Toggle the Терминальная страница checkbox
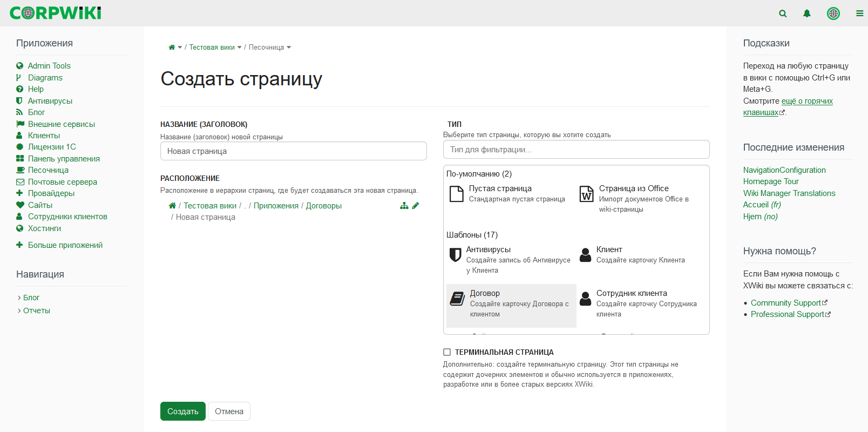The width and height of the screenshot is (868, 432). (447, 352)
